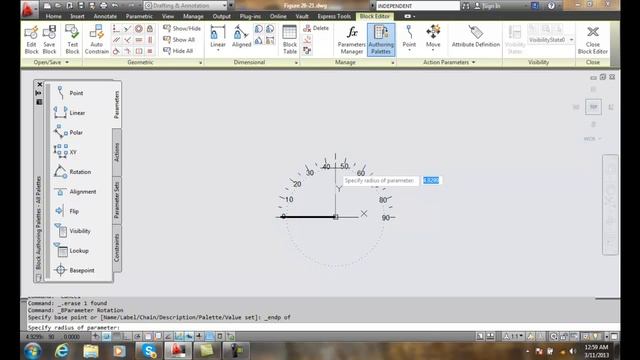Toggle the Authoring Palettes button
The width and height of the screenshot is (640, 360).
pyautogui.click(x=381, y=40)
